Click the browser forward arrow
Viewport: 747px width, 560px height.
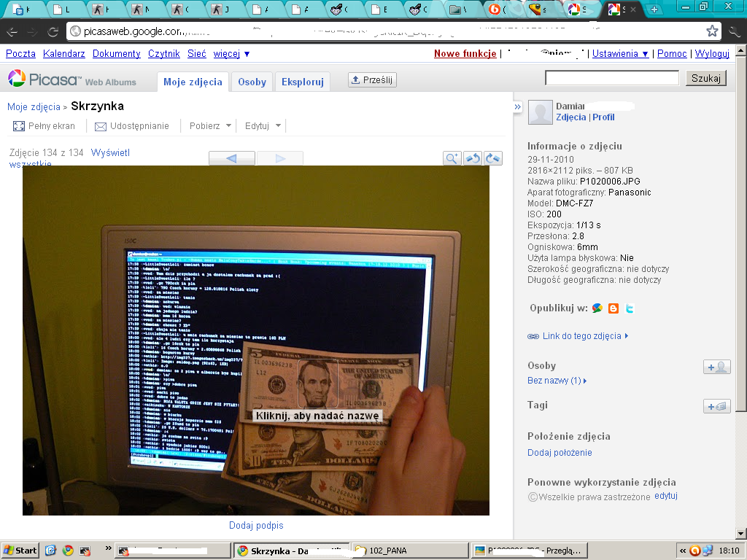[x=32, y=32]
